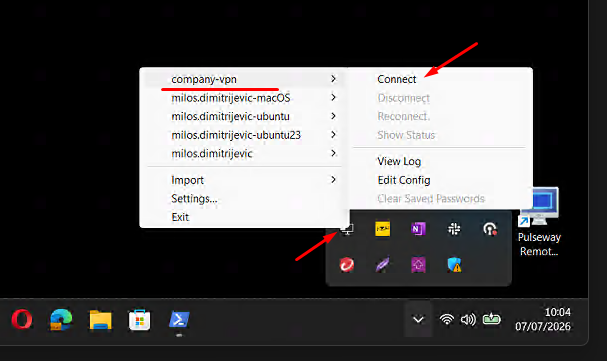Collapse the hidden tray icons chevron
Image resolution: width=607 pixels, height=361 pixels.
pyautogui.click(x=418, y=320)
